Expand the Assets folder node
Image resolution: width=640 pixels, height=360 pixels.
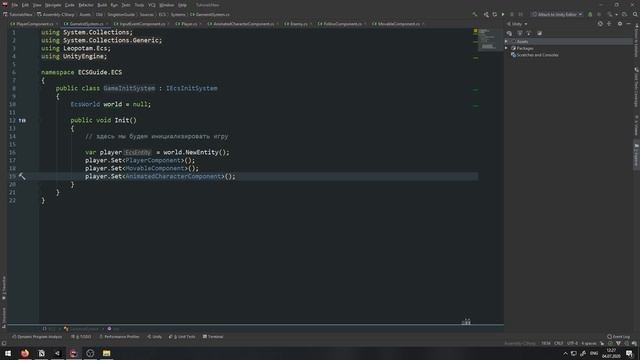507,41
